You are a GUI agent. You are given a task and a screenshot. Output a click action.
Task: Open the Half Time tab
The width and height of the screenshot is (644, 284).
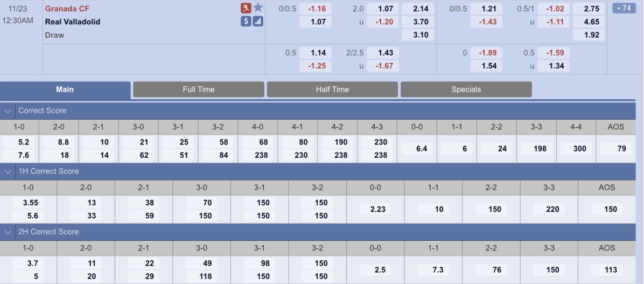coord(332,89)
